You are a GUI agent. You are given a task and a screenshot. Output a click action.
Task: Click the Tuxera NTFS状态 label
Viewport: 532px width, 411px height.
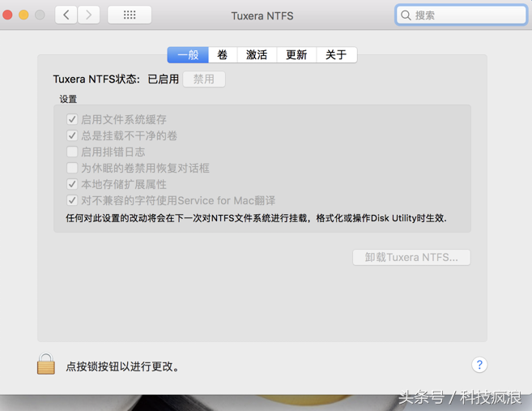tap(96, 79)
